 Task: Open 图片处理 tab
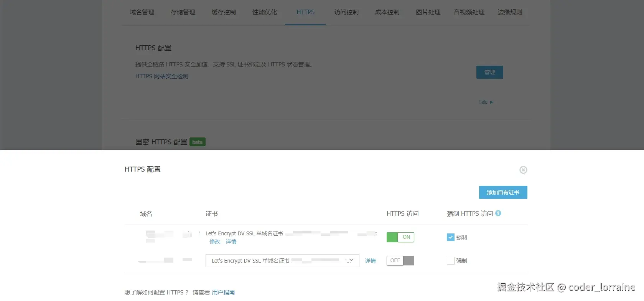pyautogui.click(x=428, y=12)
